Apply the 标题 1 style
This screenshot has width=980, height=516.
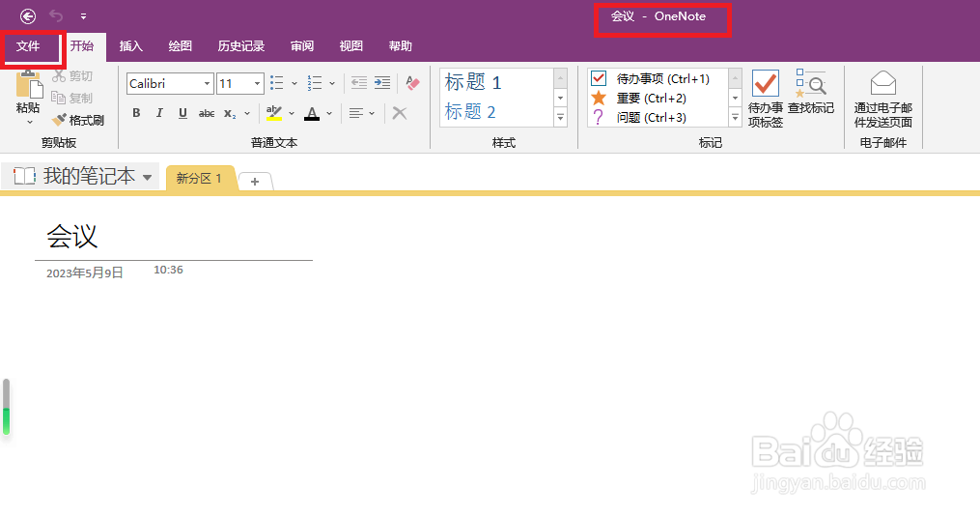tap(473, 82)
